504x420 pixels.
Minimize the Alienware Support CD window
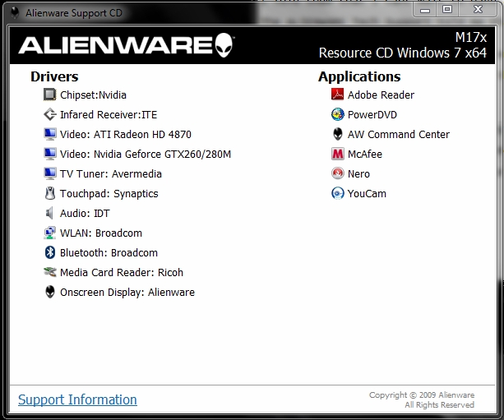tap(425, 10)
